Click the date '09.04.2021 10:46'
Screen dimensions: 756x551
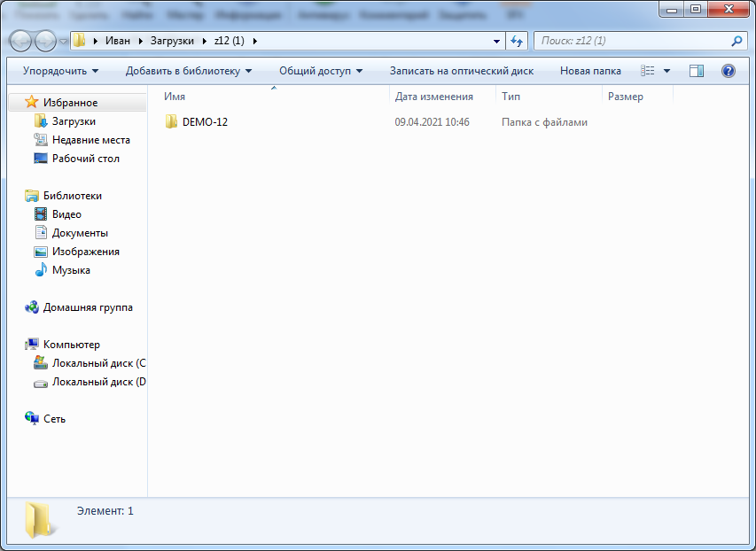[432, 122]
